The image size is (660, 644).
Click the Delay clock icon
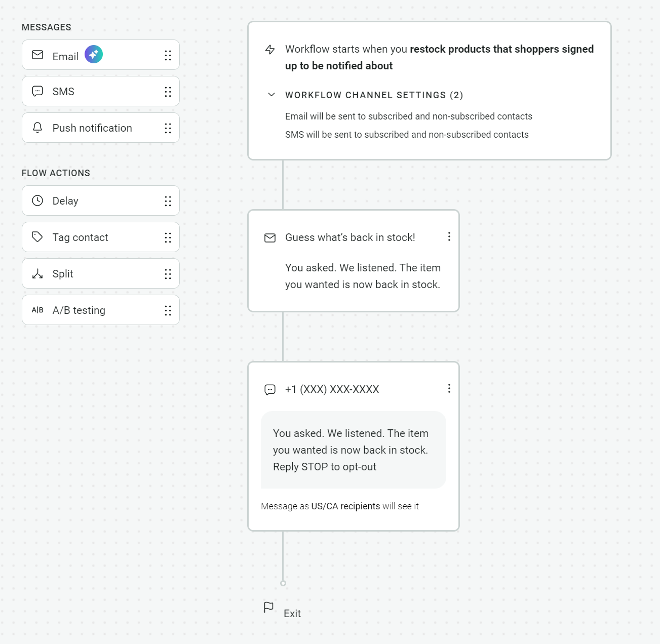click(x=37, y=200)
